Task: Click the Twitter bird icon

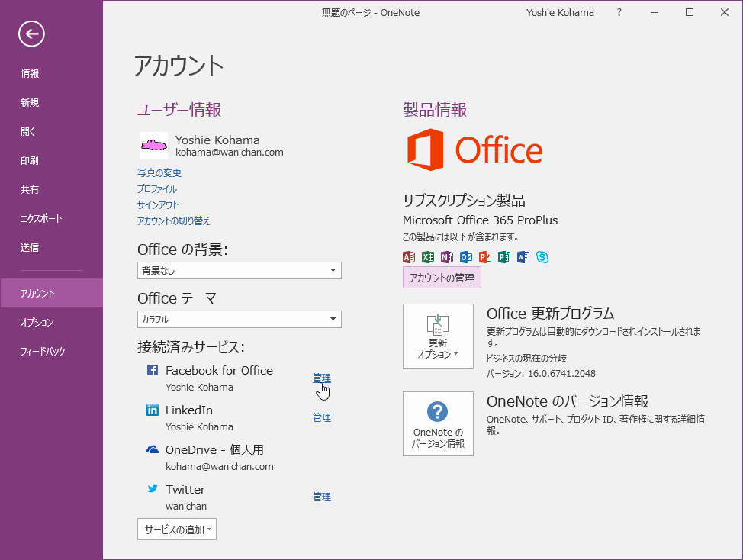Action: 153,488
